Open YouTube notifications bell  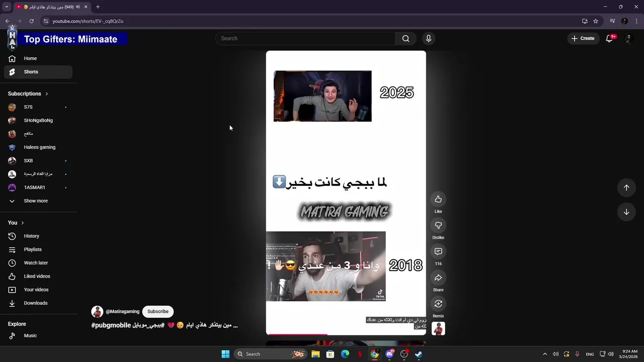(x=609, y=38)
